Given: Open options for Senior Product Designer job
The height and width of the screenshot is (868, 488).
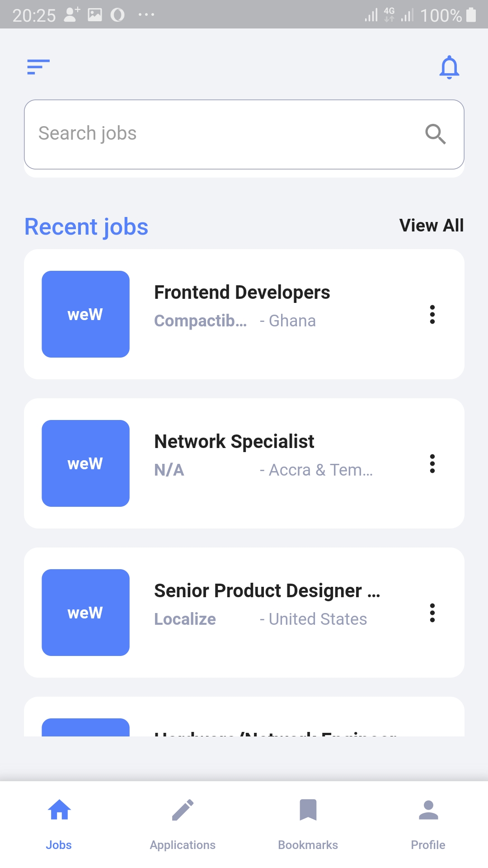Looking at the screenshot, I should [x=432, y=613].
